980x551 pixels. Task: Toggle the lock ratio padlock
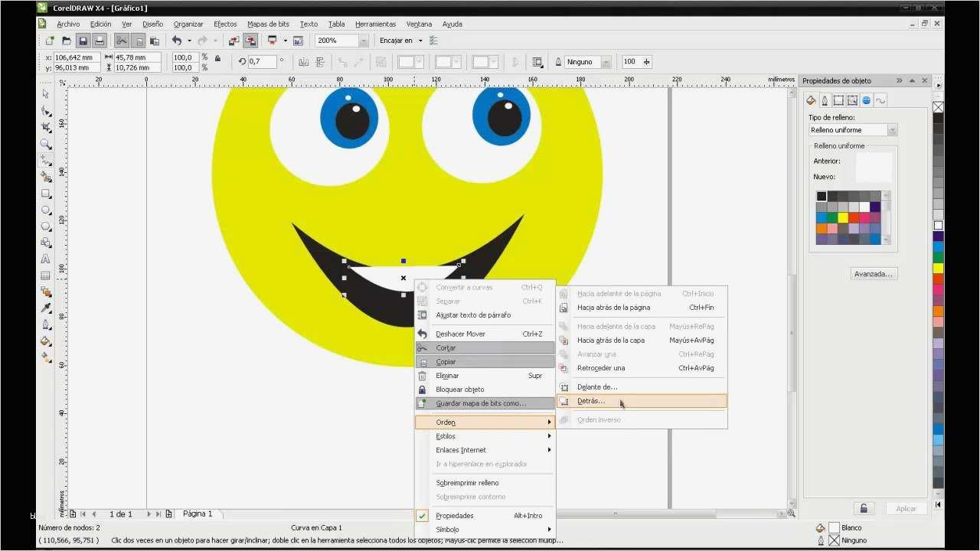pos(218,58)
